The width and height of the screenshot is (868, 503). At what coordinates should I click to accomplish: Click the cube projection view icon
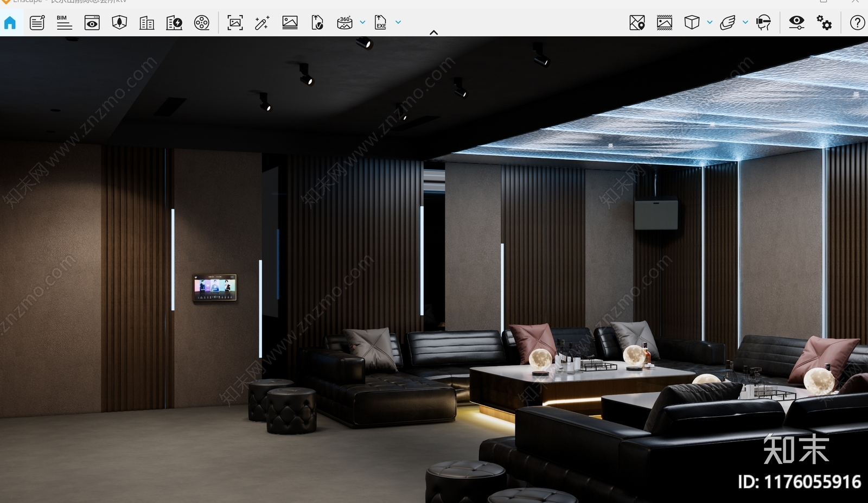(692, 23)
